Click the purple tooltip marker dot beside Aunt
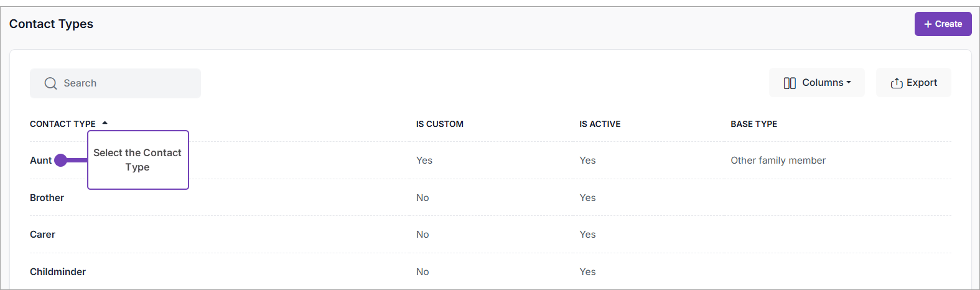Image resolution: width=980 pixels, height=290 pixels. (60, 161)
